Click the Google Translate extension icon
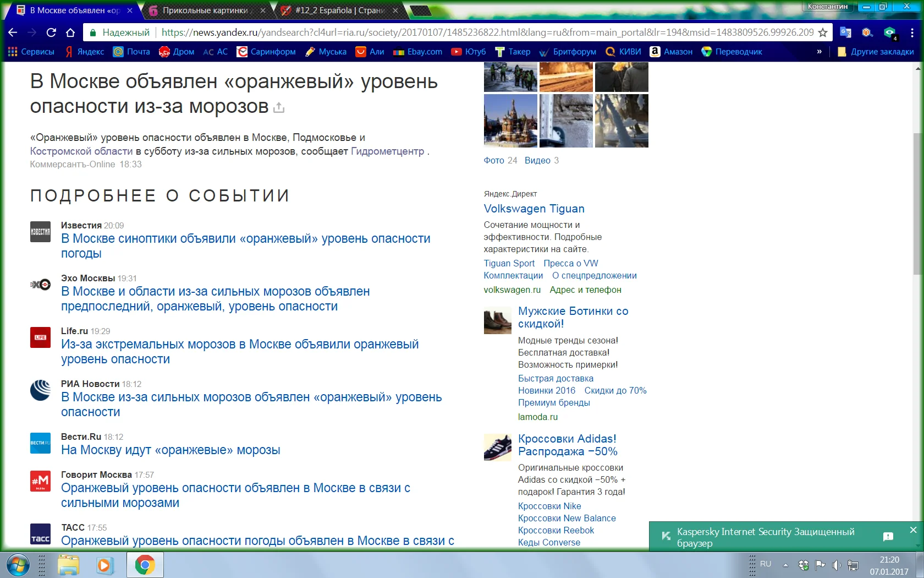924x578 pixels. point(845,32)
